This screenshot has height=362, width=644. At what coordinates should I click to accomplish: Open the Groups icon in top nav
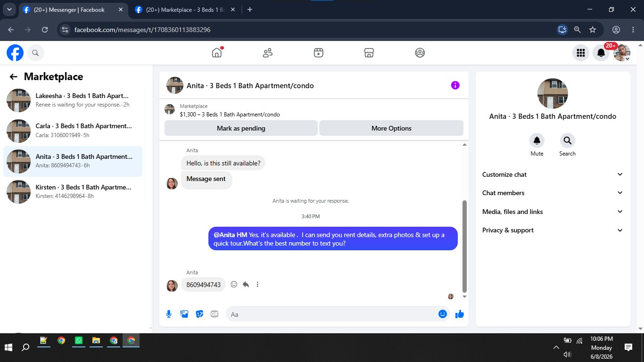point(420,53)
